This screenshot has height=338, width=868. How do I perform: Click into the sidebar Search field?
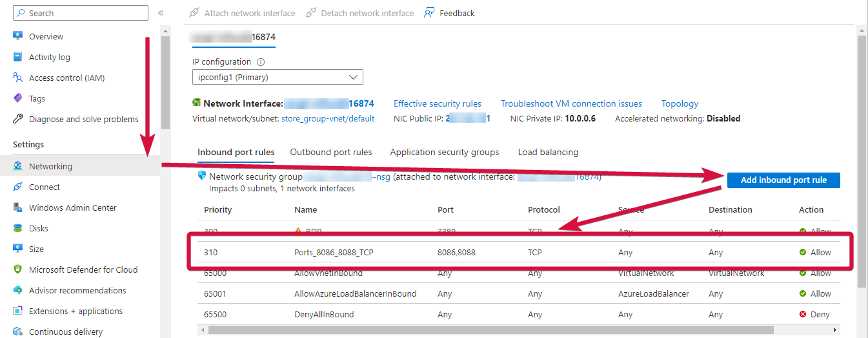click(x=81, y=13)
